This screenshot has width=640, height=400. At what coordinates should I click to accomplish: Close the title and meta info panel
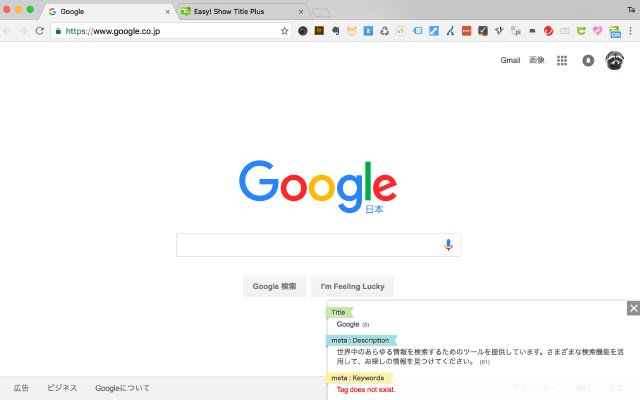(633, 308)
